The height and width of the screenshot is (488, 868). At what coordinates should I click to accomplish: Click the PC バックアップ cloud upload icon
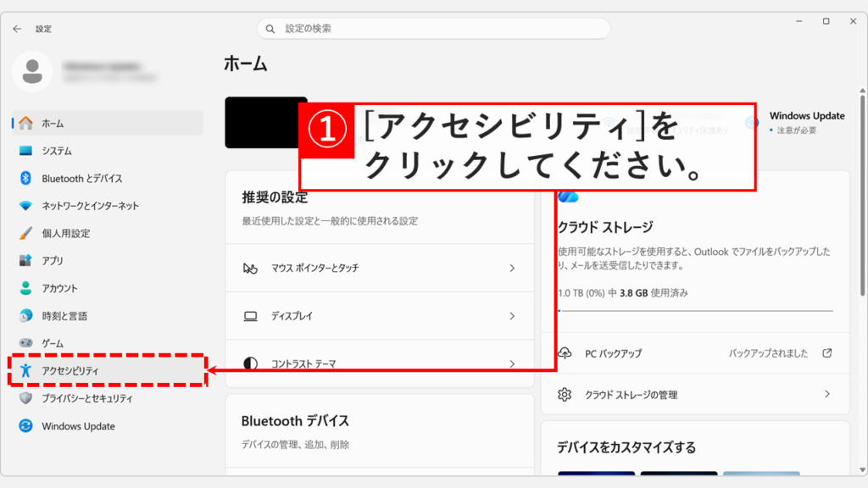pyautogui.click(x=565, y=353)
